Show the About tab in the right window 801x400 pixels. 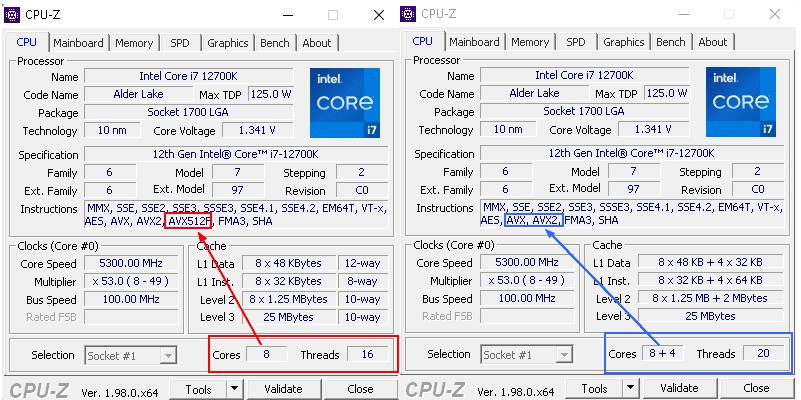point(713,43)
